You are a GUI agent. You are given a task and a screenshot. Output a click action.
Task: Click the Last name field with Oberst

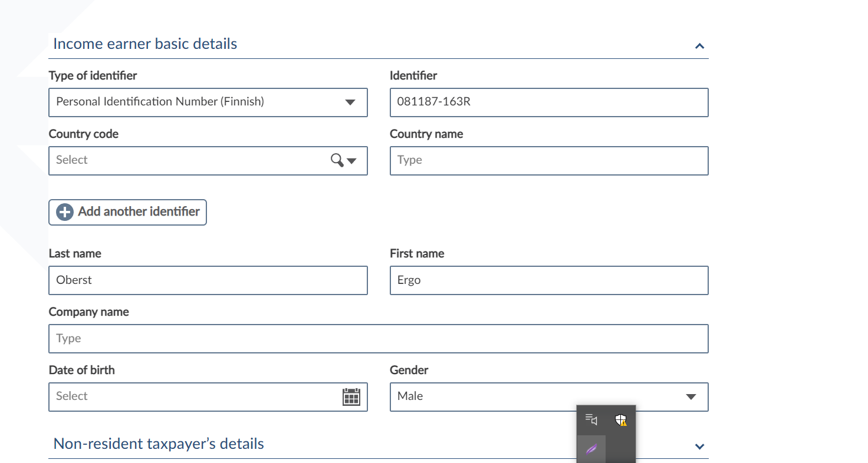point(208,280)
